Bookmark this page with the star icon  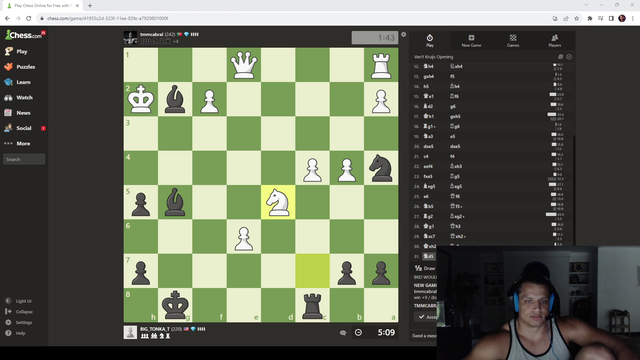[576, 18]
